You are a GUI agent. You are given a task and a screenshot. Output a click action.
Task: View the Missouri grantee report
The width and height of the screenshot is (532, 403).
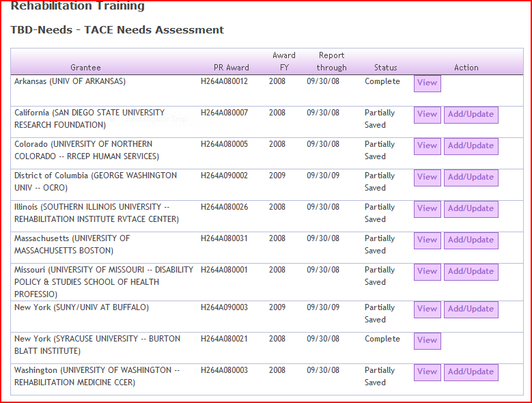tap(427, 272)
